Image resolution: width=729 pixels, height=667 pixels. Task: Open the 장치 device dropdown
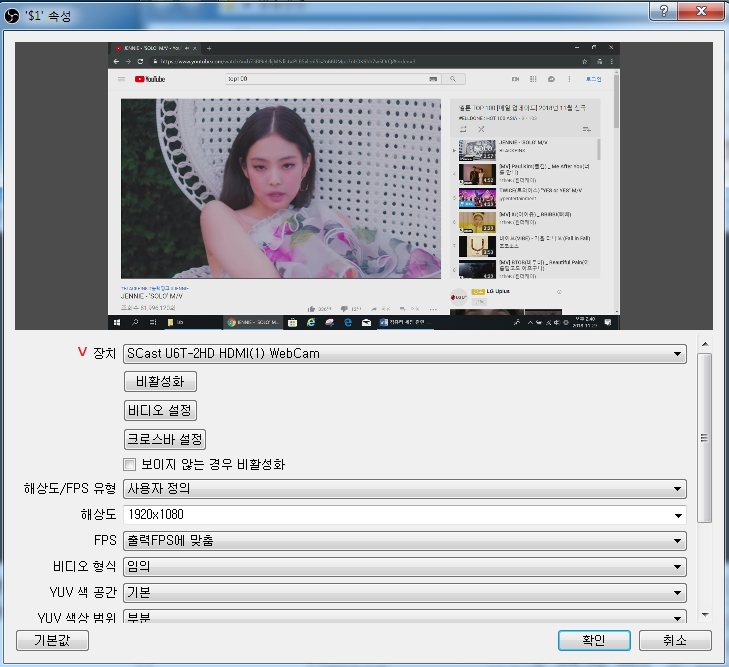coord(404,354)
